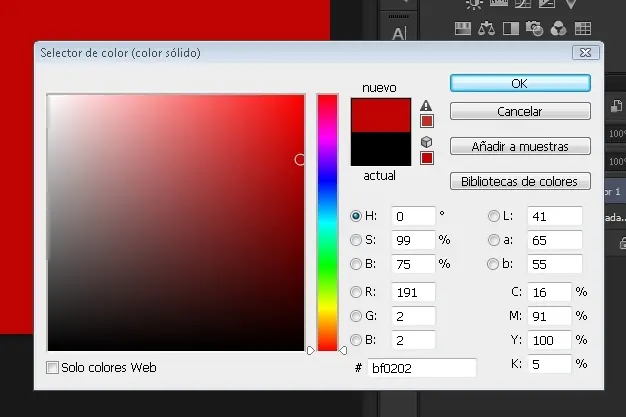Add a Black & White adjustment icon
The image size is (626, 417).
point(511,28)
